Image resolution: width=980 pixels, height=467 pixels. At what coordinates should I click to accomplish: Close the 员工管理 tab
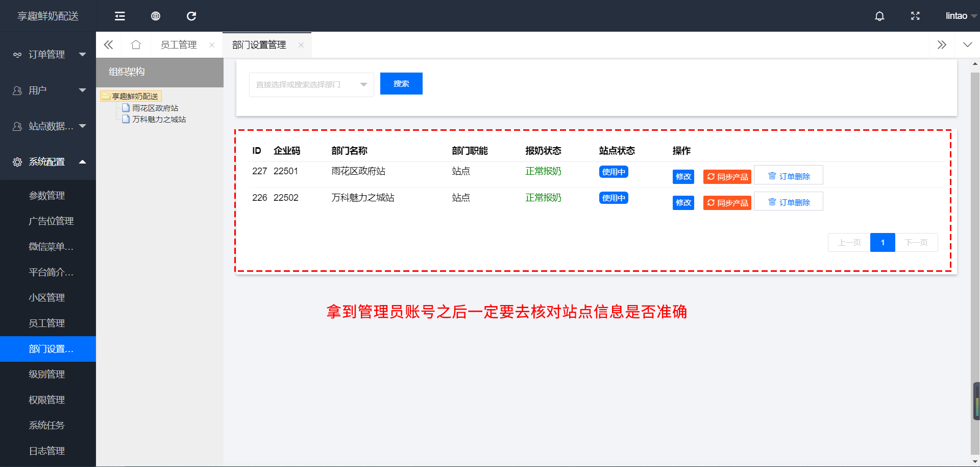point(212,45)
